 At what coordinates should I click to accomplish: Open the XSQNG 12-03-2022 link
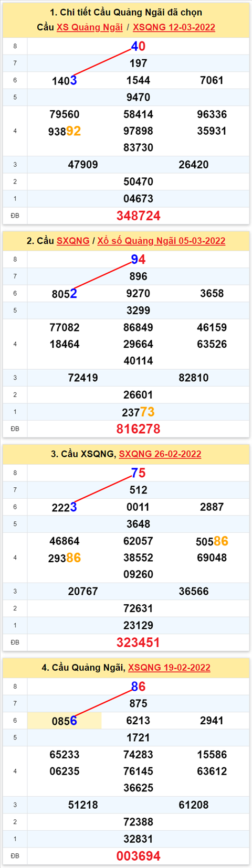[174, 27]
